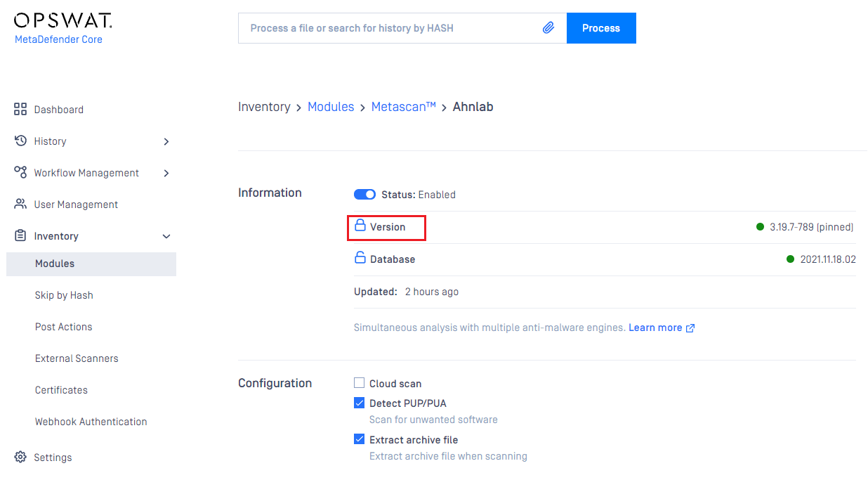The width and height of the screenshot is (868, 480).
Task: Select Modules under Inventory
Action: pyautogui.click(x=91, y=264)
